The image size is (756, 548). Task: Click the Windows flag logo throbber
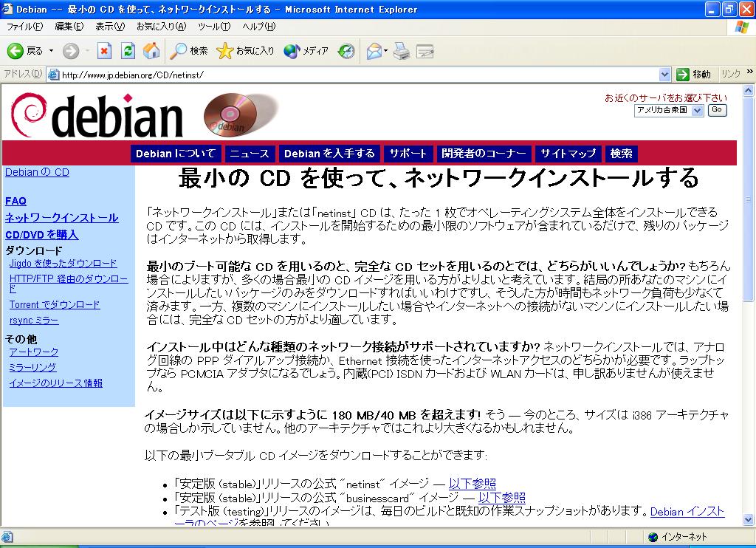741,27
